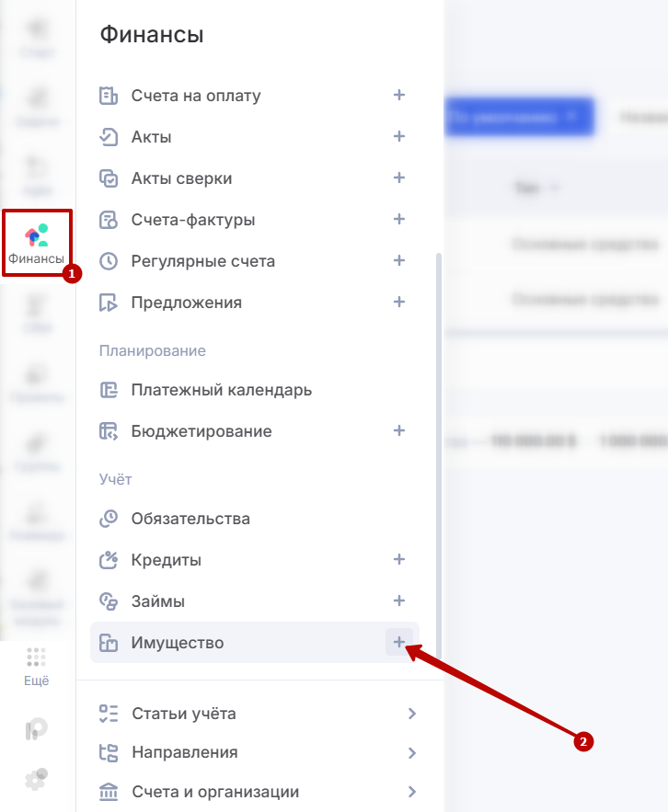The image size is (668, 812).
Task: Expand the Статьи учёта chevron
Action: [x=412, y=714]
